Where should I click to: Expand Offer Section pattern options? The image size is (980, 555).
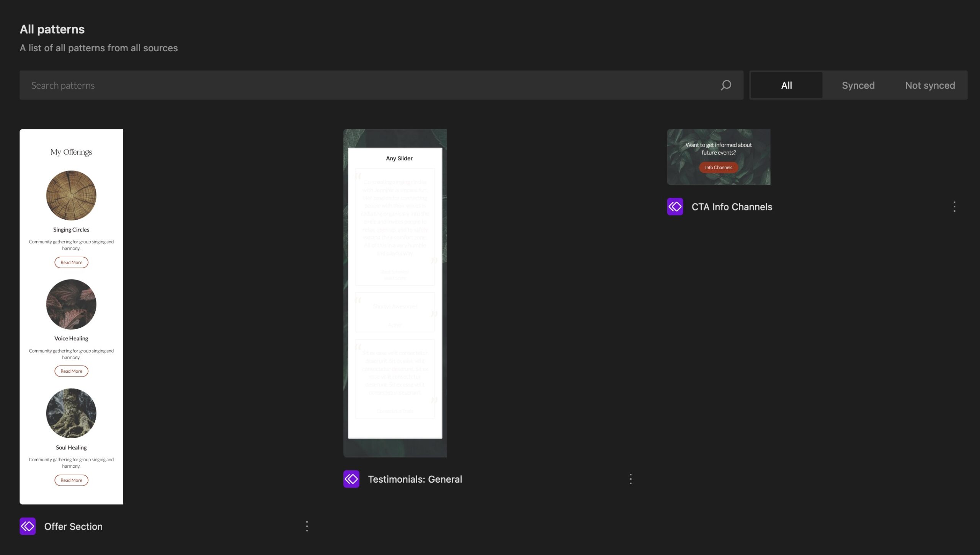pos(307,526)
